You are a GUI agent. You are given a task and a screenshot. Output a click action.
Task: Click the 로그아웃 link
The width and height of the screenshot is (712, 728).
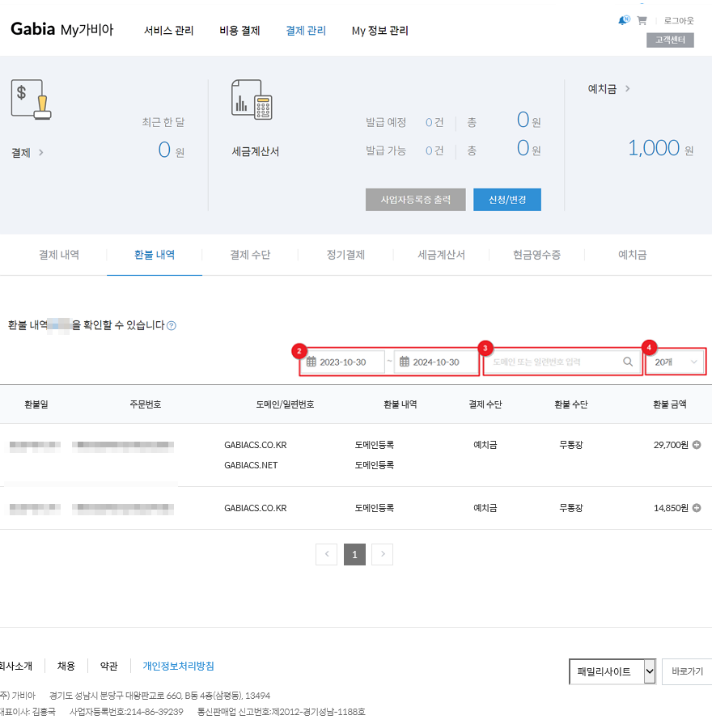679,20
